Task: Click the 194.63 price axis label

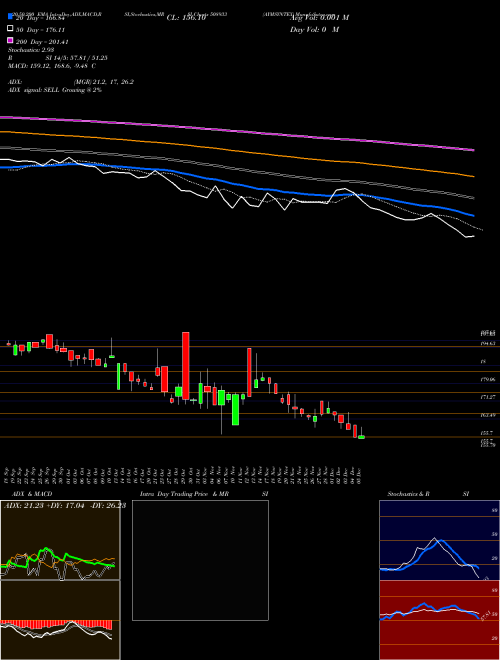Action: click(x=488, y=343)
